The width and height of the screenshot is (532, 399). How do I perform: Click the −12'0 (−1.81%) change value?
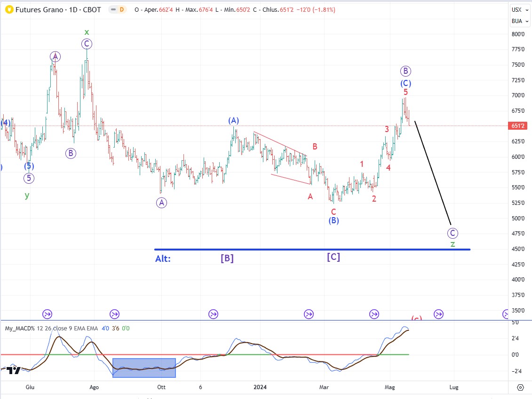[316, 10]
